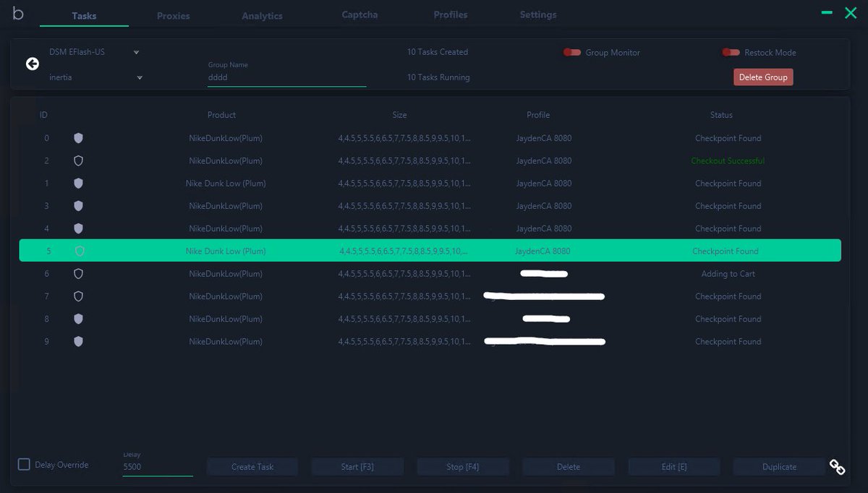The image size is (868, 493).
Task: Select the highlighted task row ID 5
Action: pos(430,251)
